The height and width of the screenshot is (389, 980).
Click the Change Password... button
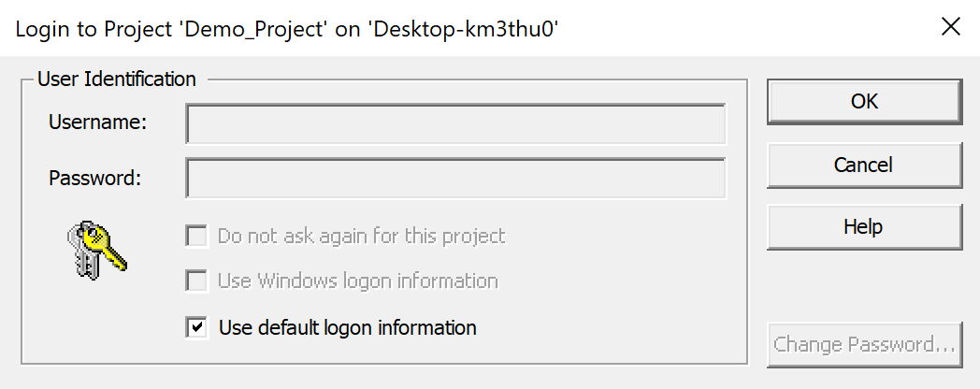coord(864,344)
